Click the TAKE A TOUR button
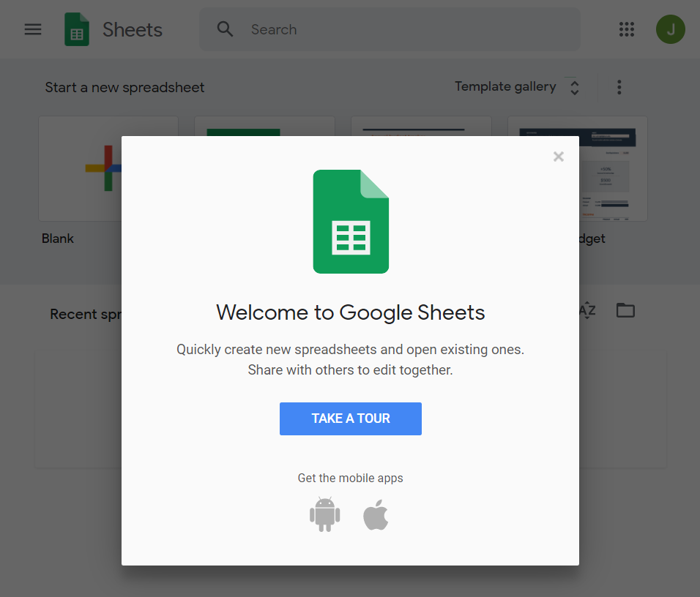The height and width of the screenshot is (597, 700). pyautogui.click(x=351, y=418)
